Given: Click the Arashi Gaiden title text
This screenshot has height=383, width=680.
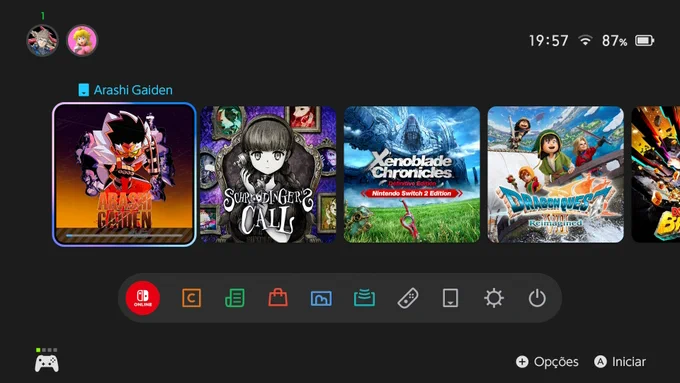Looking at the screenshot, I should (133, 90).
